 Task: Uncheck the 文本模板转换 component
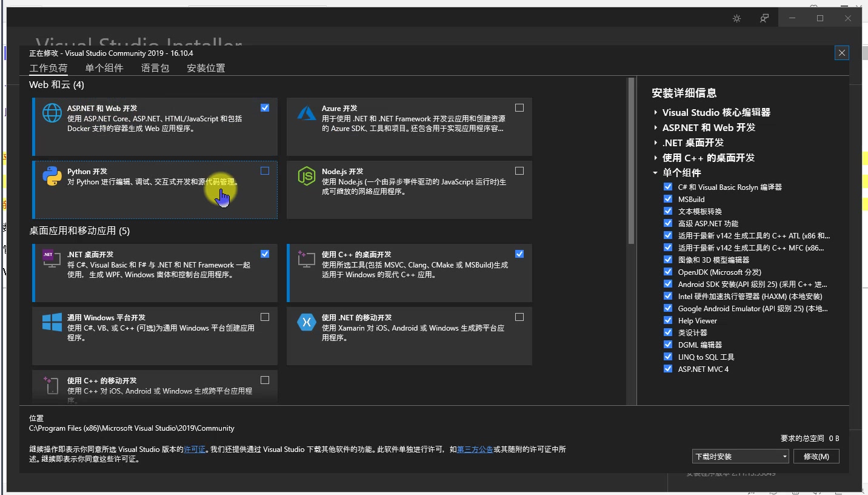tap(668, 211)
